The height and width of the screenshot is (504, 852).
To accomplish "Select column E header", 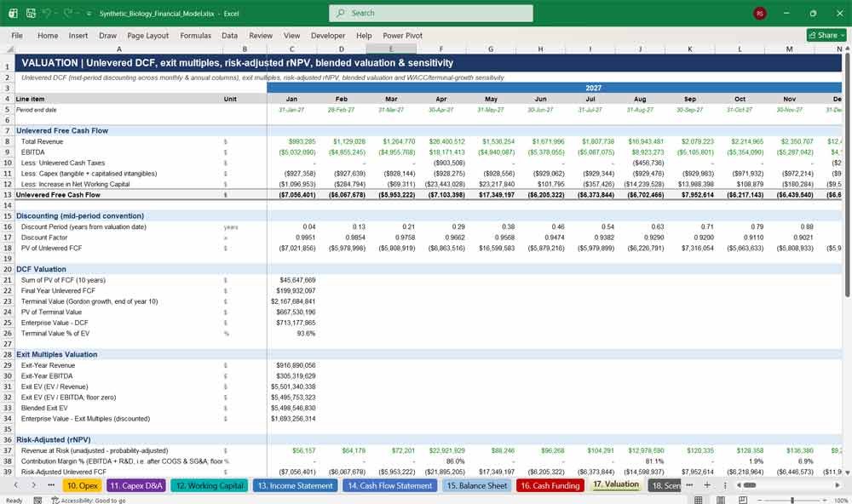I will pos(391,49).
